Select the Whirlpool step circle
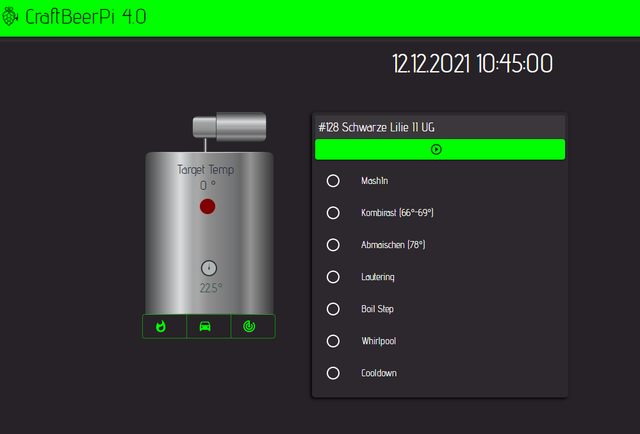This screenshot has height=434, width=640. coord(333,341)
